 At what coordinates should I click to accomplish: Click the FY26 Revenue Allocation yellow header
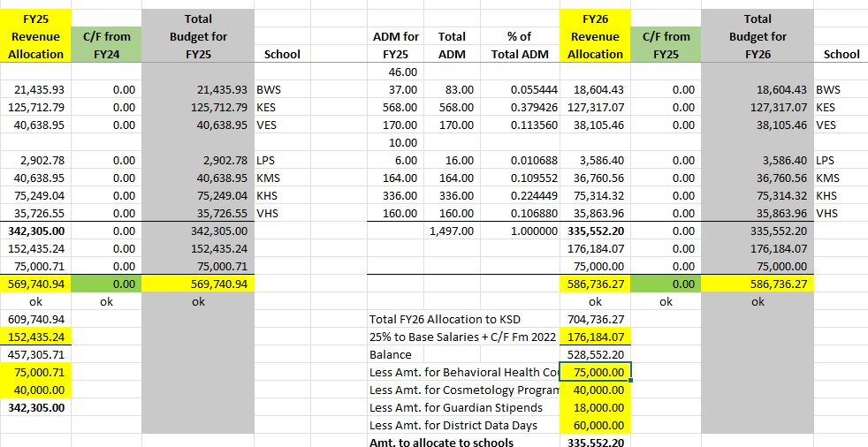[x=595, y=36]
